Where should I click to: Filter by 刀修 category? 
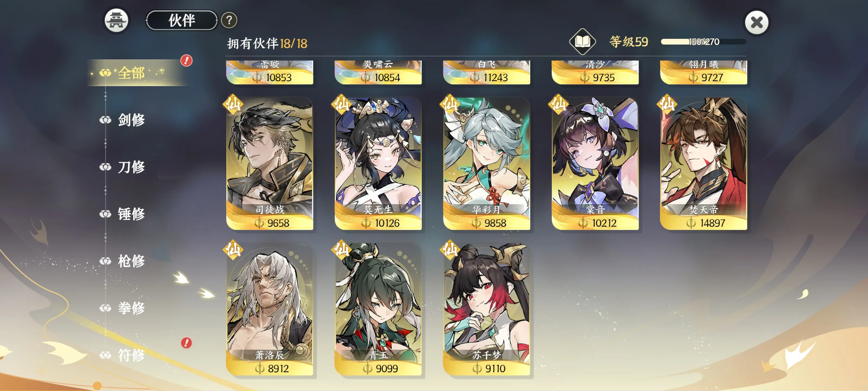click(131, 167)
